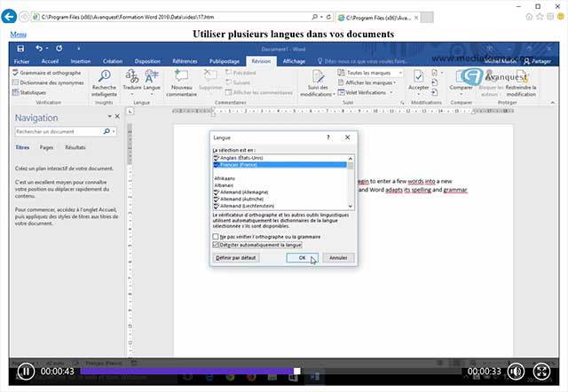
Task: Click the video progress bar handle
Action: coord(297,372)
